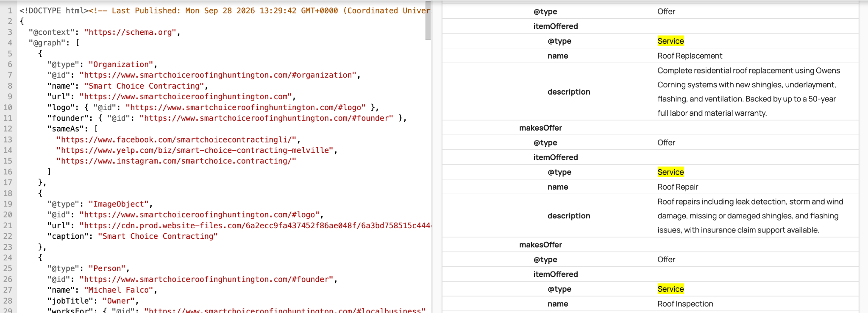868x313 pixels.
Task: Click line number 4 in the gutter
Action: (10, 43)
